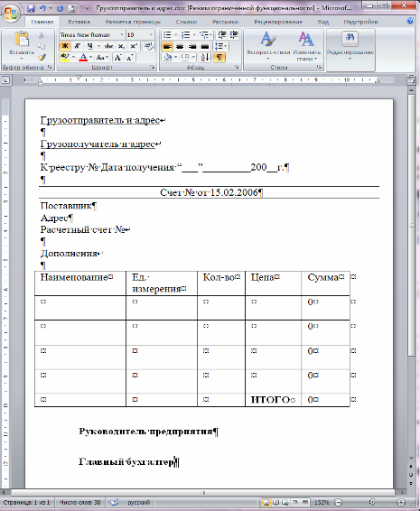420x511 pixels.
Task: Customize the Quick Access toolbar dropdown
Action: point(87,8)
